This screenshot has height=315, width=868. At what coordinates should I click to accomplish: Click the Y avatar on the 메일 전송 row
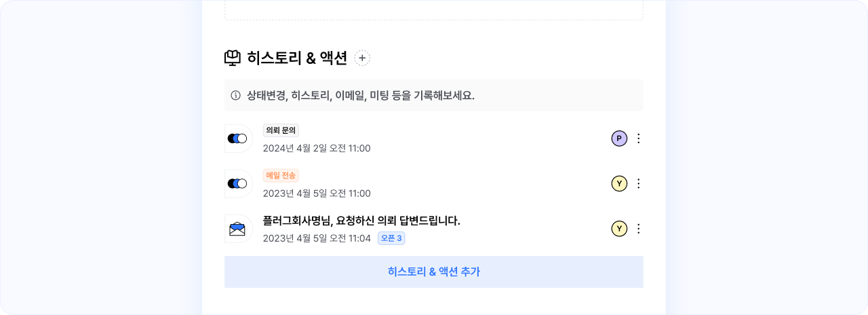(619, 183)
